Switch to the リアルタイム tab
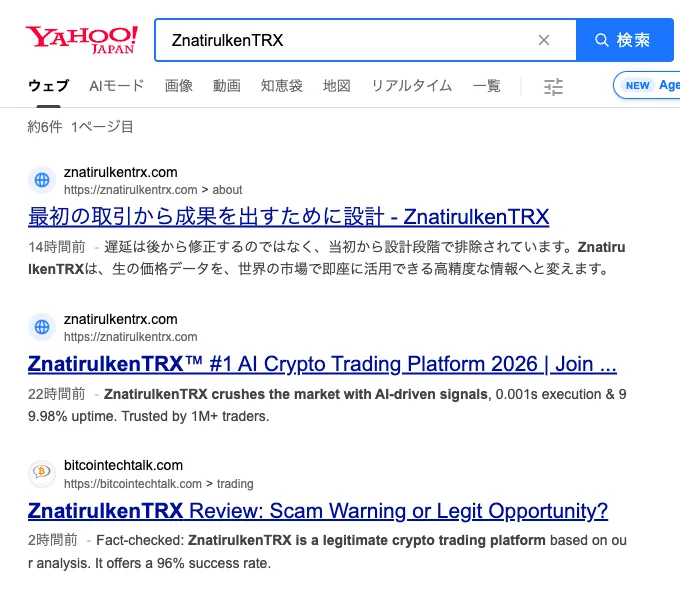Image resolution: width=680 pixels, height=600 pixels. pos(412,86)
